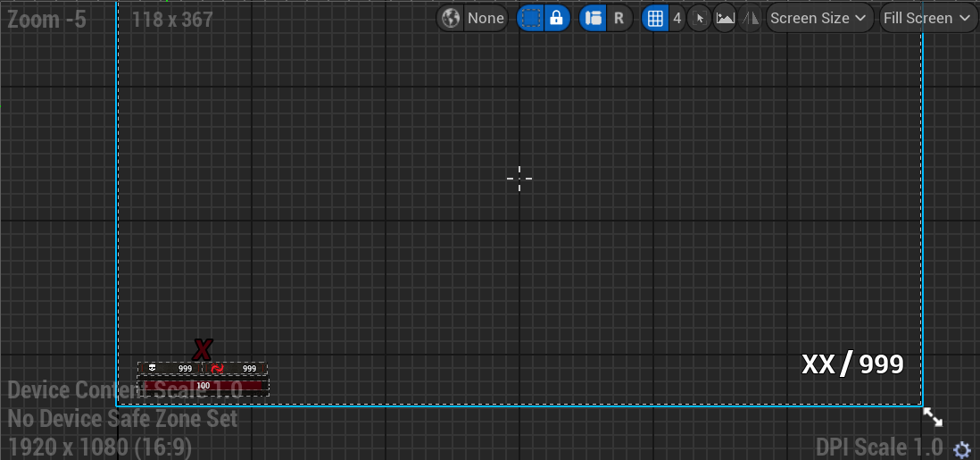This screenshot has width=980, height=460.
Task: Open the Screen Size dropdown
Action: [818, 18]
